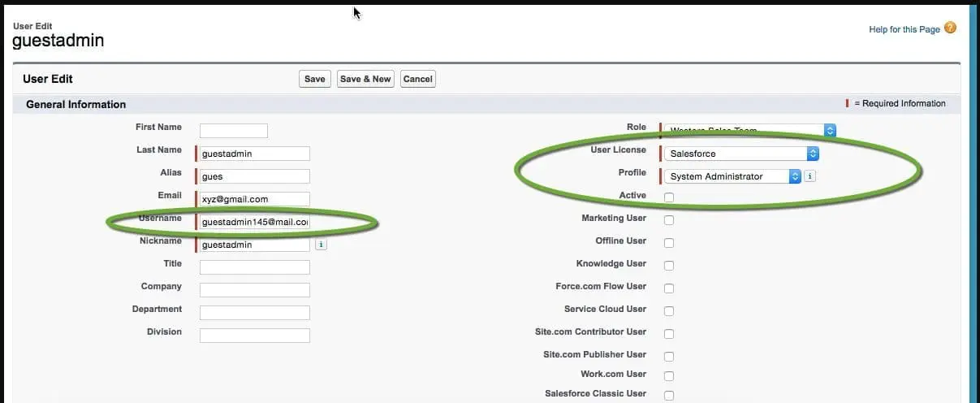The width and height of the screenshot is (980, 403).
Task: Open the Role dropdown
Action: pyautogui.click(x=749, y=131)
